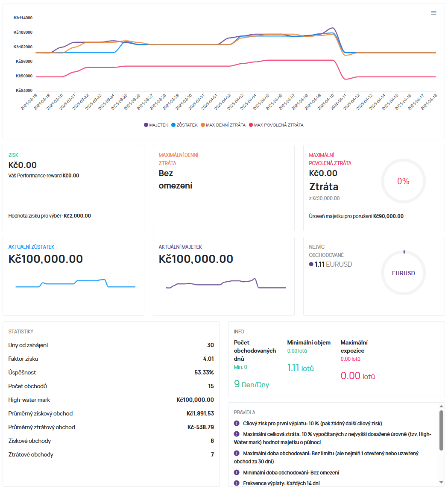Click info icon next to Frekvence výplaty
Viewport: 448px width, 489px height.
(x=237, y=483)
